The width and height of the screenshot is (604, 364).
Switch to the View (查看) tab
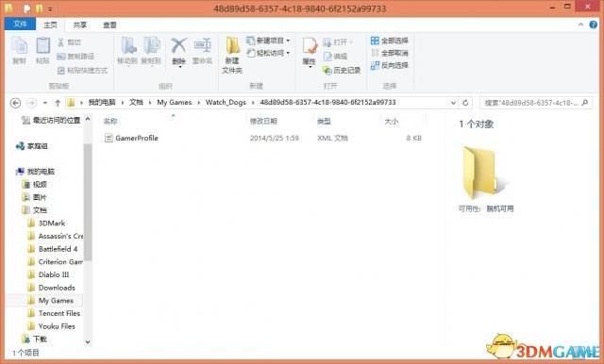[x=109, y=25]
